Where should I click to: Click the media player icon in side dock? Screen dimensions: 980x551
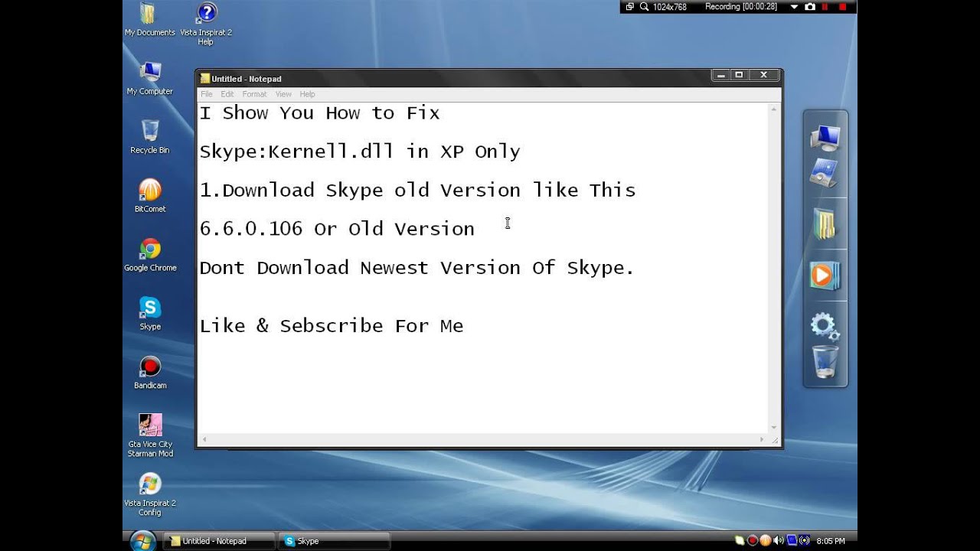click(x=825, y=275)
